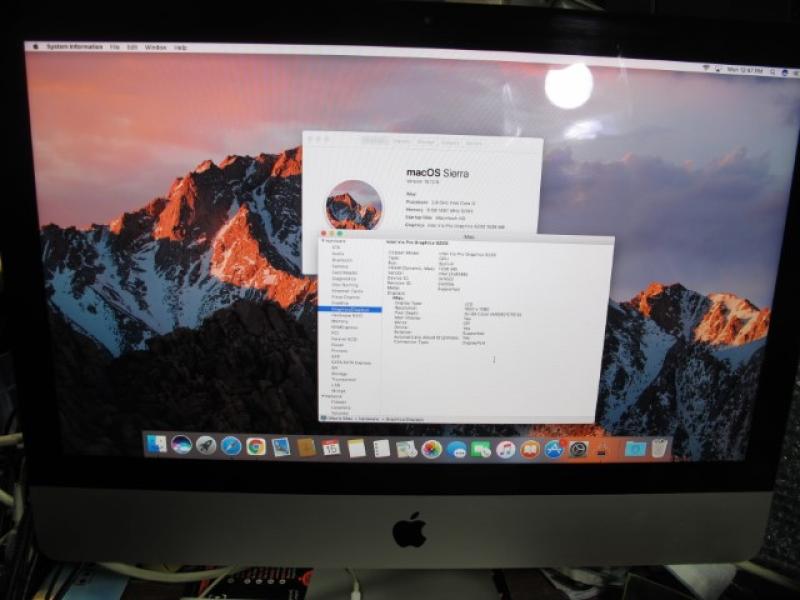The image size is (800, 600).
Task: Click the menu bar clock showing Mon time
Action: 745,70
